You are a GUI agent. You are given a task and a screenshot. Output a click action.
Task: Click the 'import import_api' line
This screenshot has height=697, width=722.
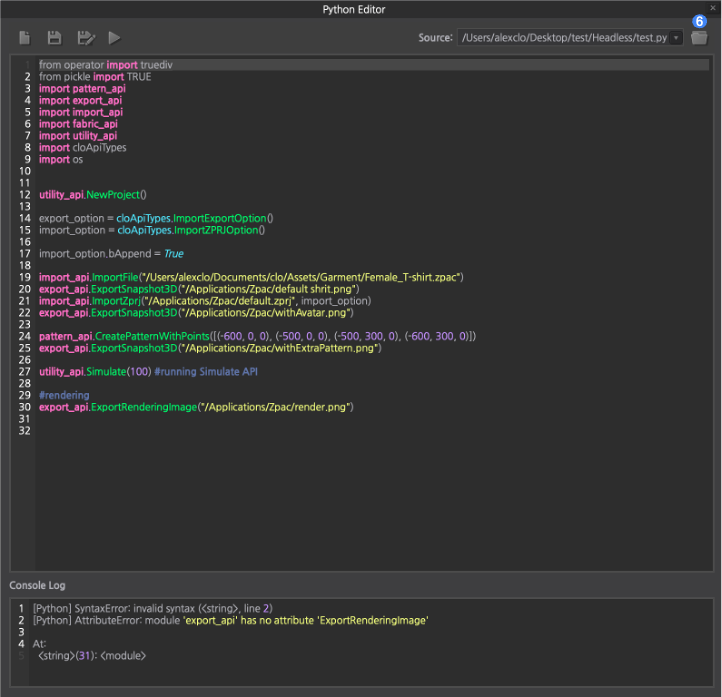tap(81, 112)
